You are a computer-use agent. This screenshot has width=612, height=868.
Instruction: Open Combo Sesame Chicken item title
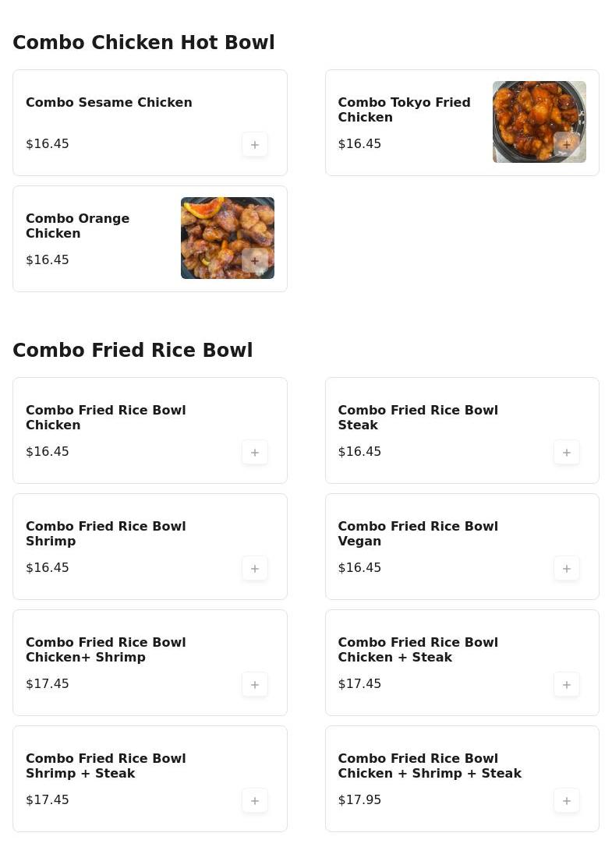109,103
